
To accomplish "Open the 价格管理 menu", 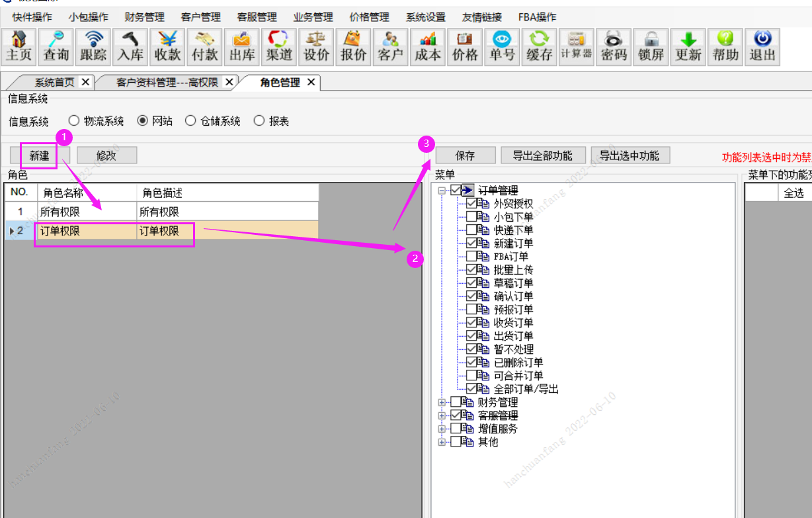I will (x=370, y=17).
